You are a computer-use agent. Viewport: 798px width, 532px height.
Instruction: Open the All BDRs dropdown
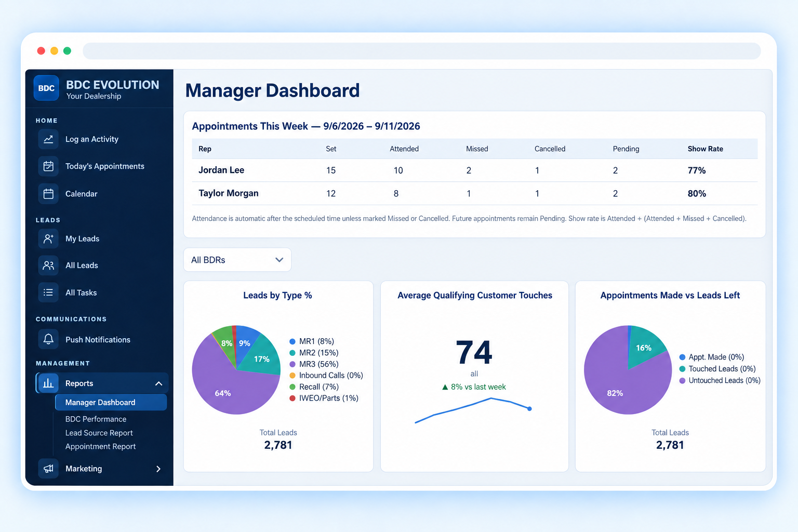[x=237, y=260]
